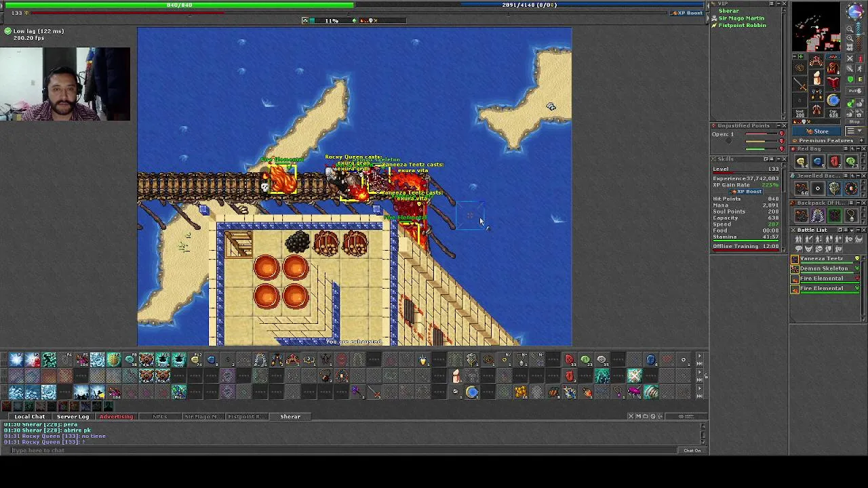Open the NPCs chat tab
The width and height of the screenshot is (868, 488).
click(160, 417)
